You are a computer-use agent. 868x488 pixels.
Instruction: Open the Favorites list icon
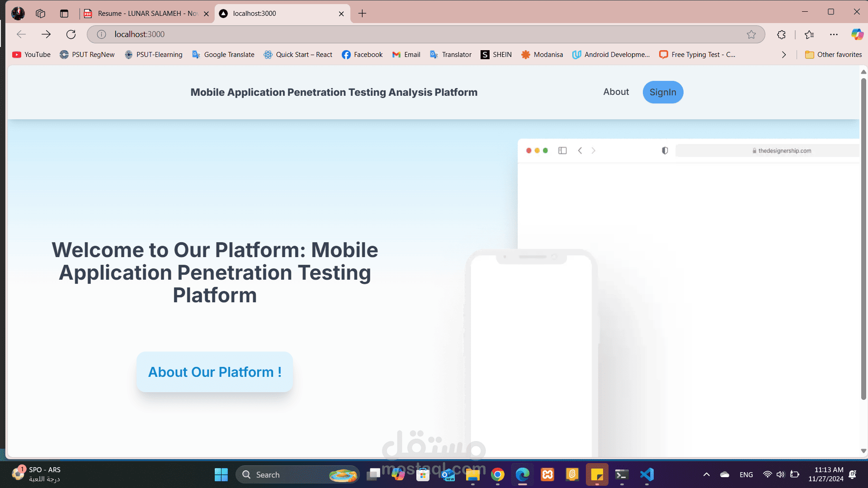pos(809,34)
